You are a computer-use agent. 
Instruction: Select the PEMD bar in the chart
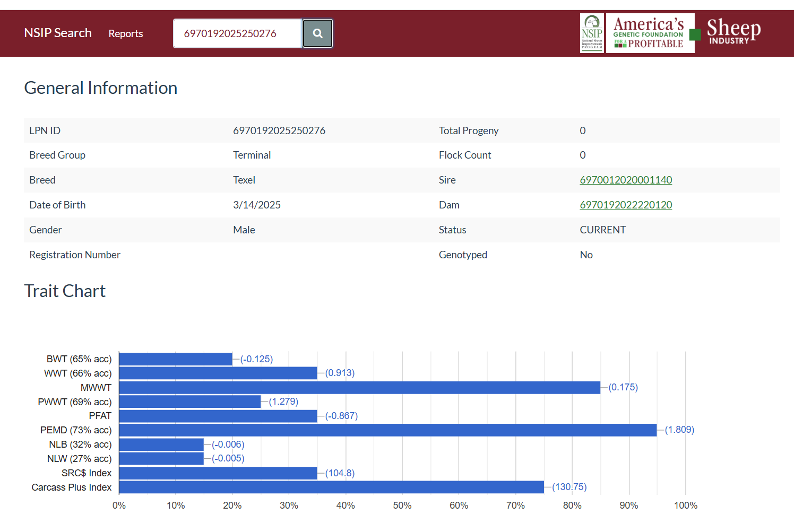pyautogui.click(x=387, y=430)
